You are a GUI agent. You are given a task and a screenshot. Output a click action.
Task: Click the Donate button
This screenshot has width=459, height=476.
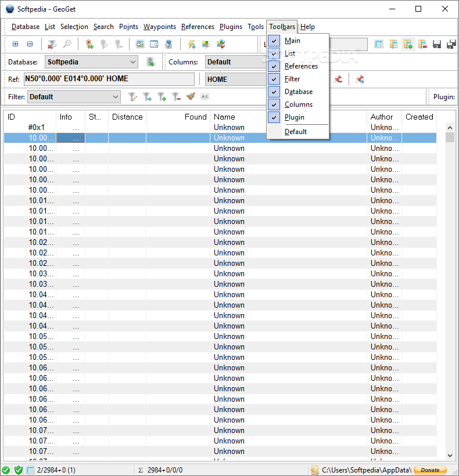[x=430, y=470]
